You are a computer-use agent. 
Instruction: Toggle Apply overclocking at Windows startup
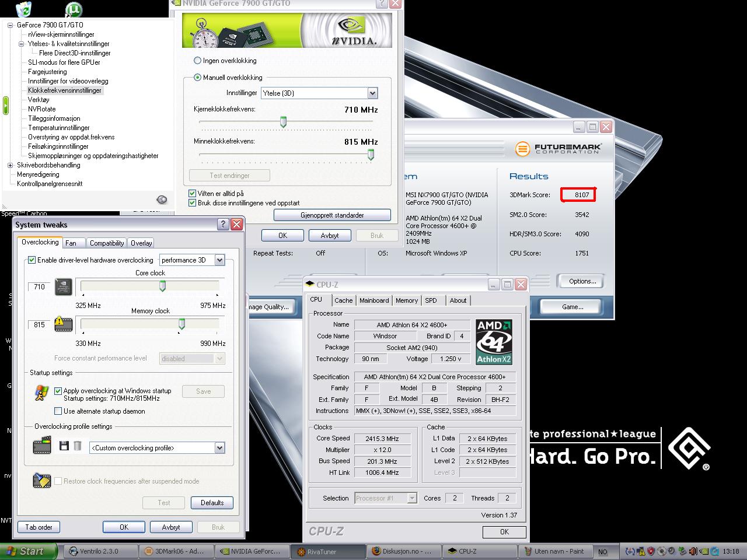click(58, 391)
